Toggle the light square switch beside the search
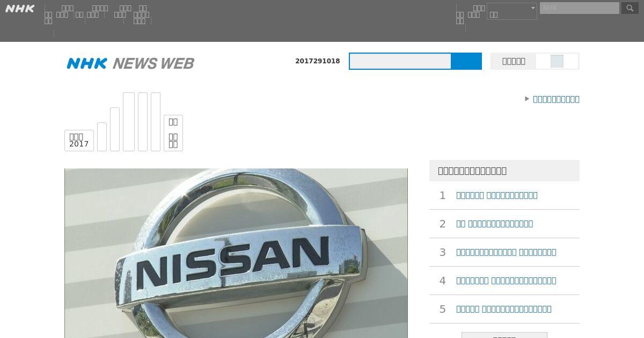This screenshot has height=338, width=644. click(557, 61)
